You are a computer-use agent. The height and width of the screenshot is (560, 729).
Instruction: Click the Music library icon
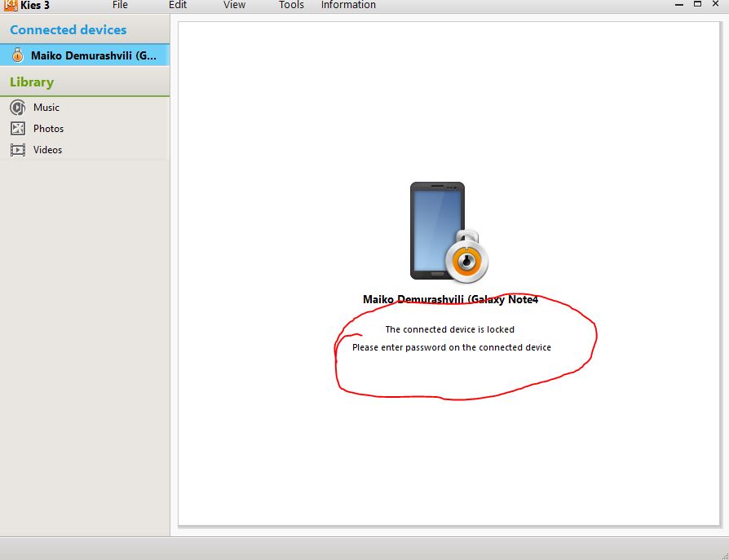pyautogui.click(x=18, y=108)
